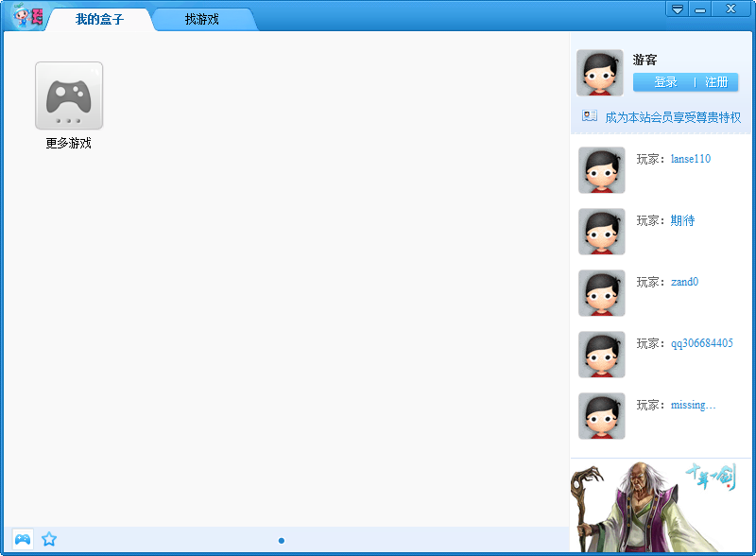Viewport: 756px width, 556px height.
Task: Click the 登录 login button
Action: [665, 82]
